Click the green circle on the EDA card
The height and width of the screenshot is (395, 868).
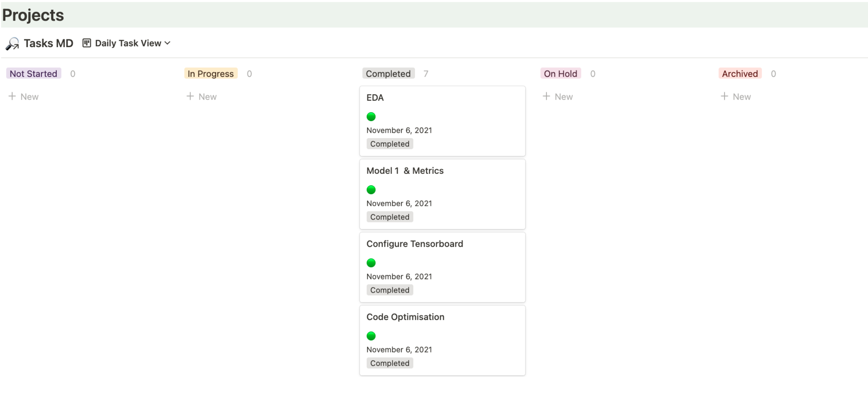coord(371,116)
